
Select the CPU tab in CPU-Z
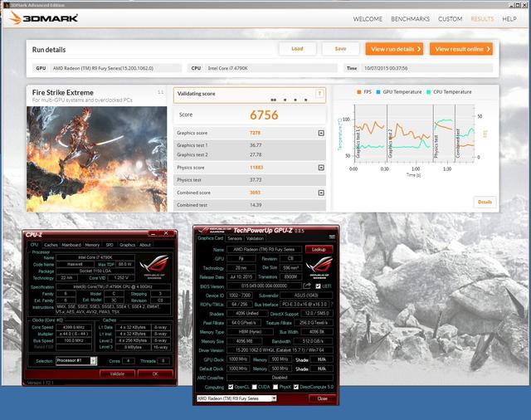(x=34, y=245)
